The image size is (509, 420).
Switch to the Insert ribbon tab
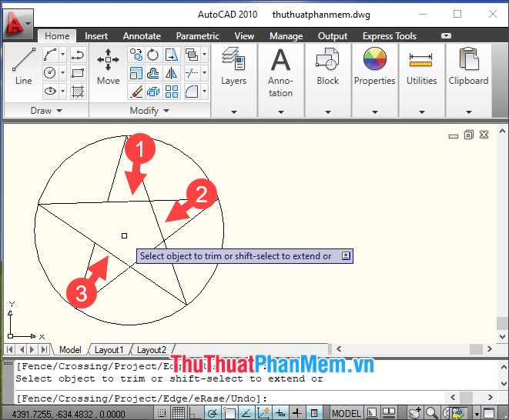point(96,36)
